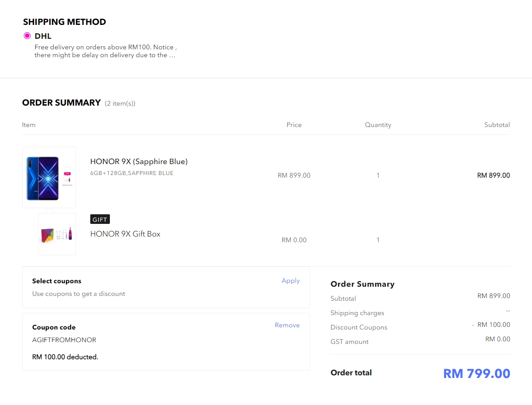Click the Discount Coupons row label
532x405 pixels.
pos(358,327)
